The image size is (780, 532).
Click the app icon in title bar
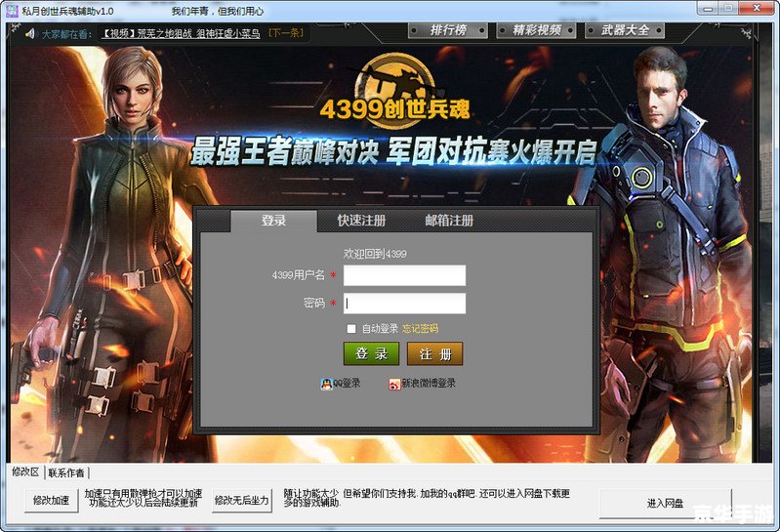pos(12,10)
